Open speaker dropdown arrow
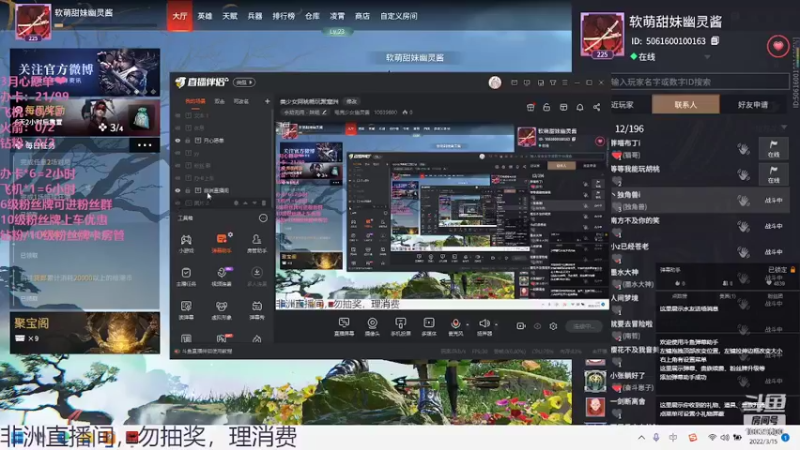 pos(496,324)
